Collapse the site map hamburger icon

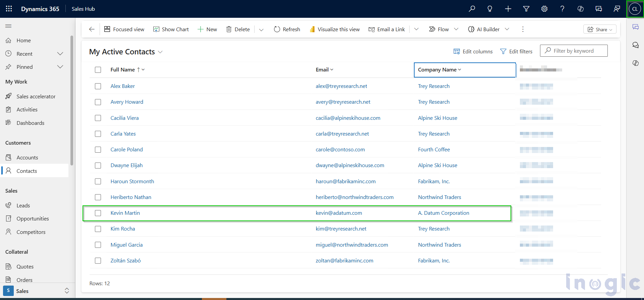pyautogui.click(x=9, y=26)
